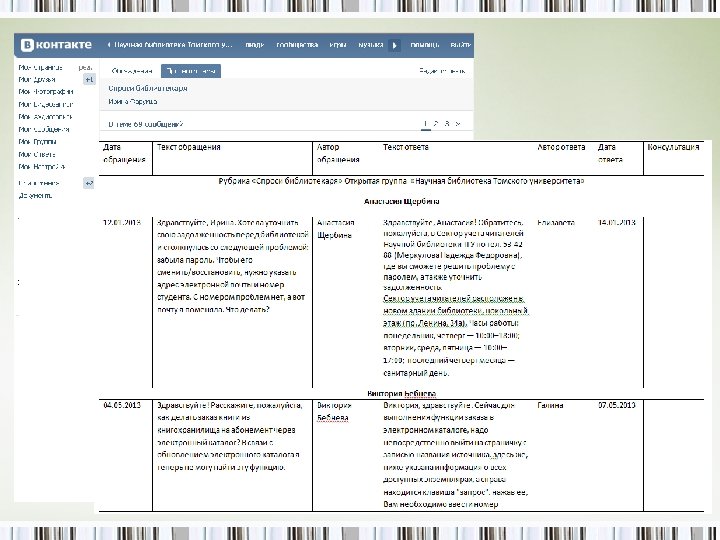Viewport: 720px width, 540px height.
Task: Open Мои Друзья in the sidebar
Action: tap(37, 79)
